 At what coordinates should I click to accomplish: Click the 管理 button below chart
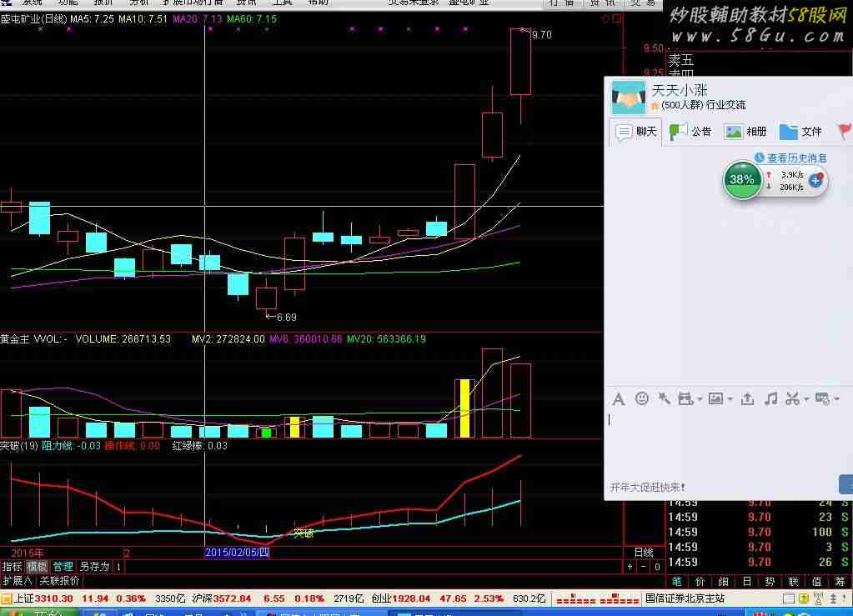pos(63,567)
